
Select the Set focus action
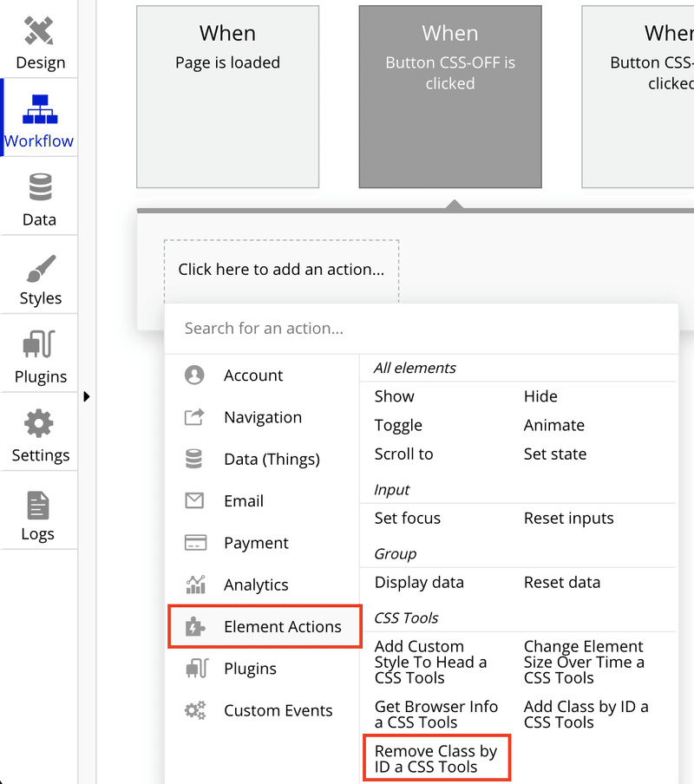(408, 518)
